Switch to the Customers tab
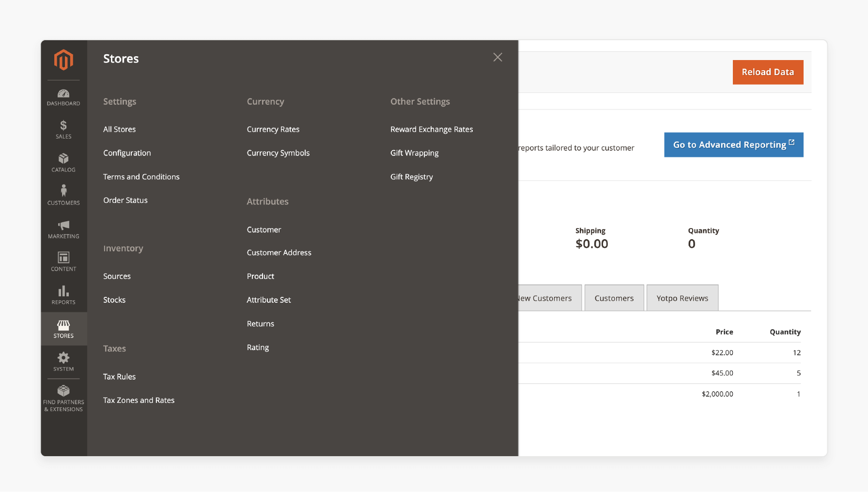The width and height of the screenshot is (868, 492). [x=614, y=298]
